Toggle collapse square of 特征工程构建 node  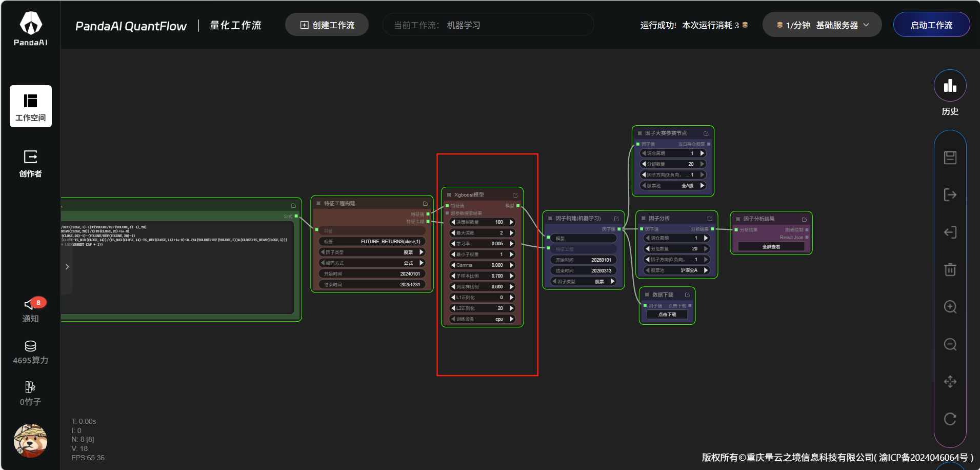[318, 204]
